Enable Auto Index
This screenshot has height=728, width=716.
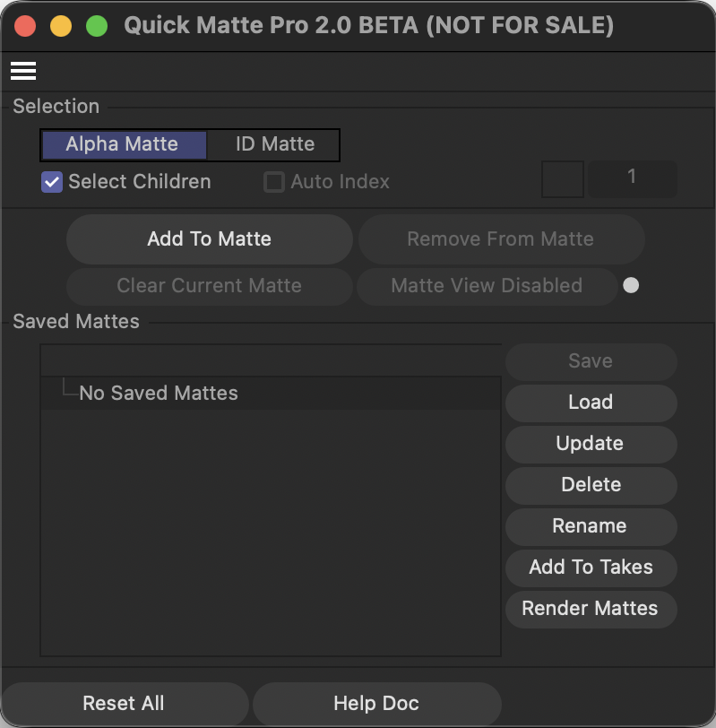pyautogui.click(x=274, y=182)
